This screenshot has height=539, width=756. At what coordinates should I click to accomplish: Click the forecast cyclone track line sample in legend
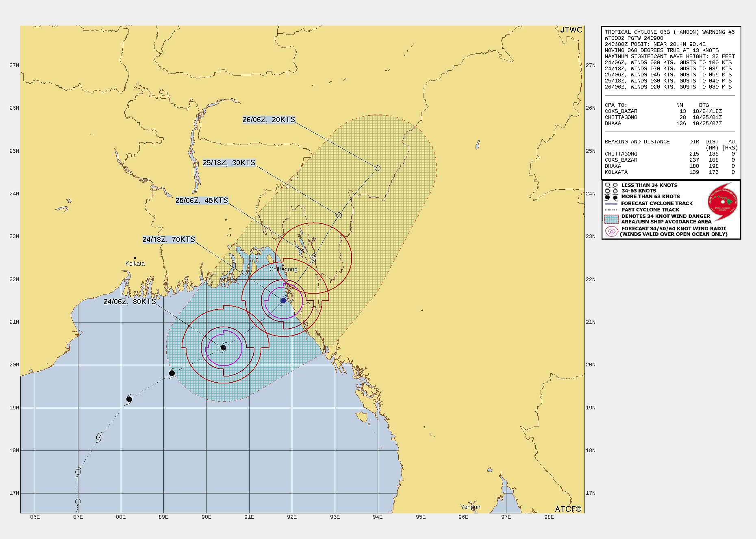tap(611, 203)
